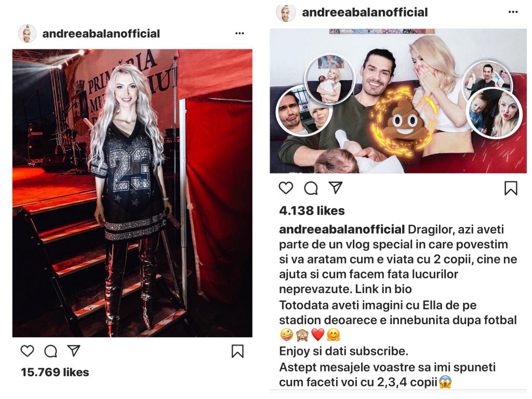Open comments on the left post
532x399 pixels.
[x=50, y=351]
